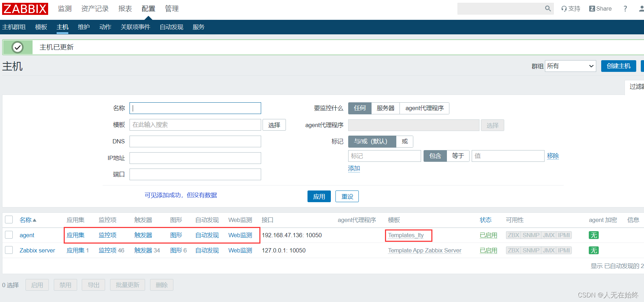Open 自动发现 for Zabbix server
The image size is (644, 302).
tap(207, 250)
